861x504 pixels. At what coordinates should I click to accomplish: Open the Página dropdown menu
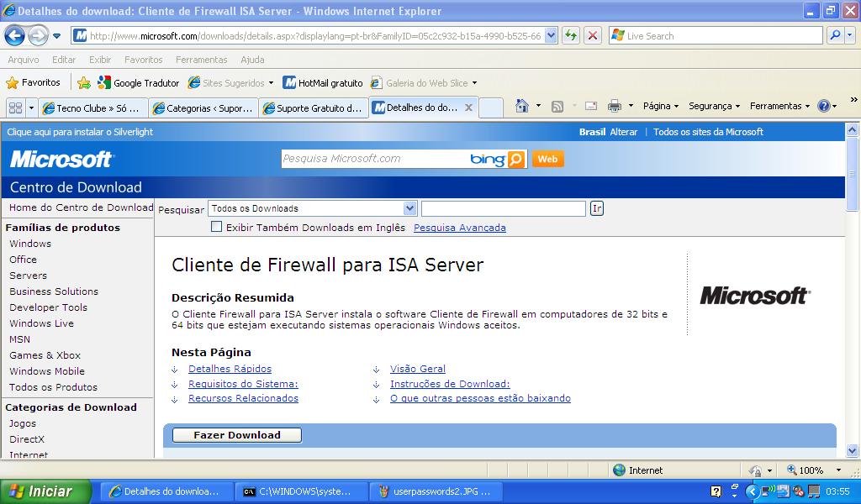[x=661, y=106]
